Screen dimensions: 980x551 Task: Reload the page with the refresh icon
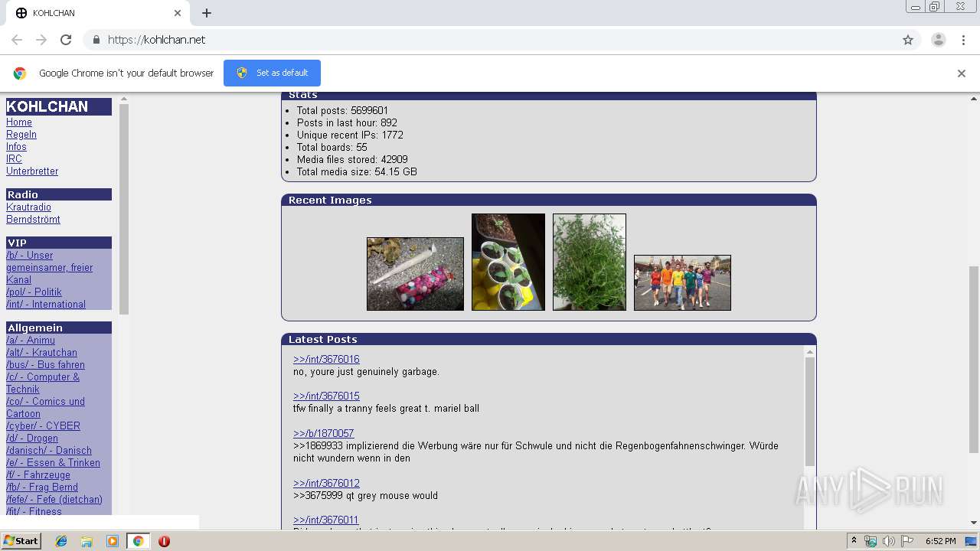click(66, 40)
